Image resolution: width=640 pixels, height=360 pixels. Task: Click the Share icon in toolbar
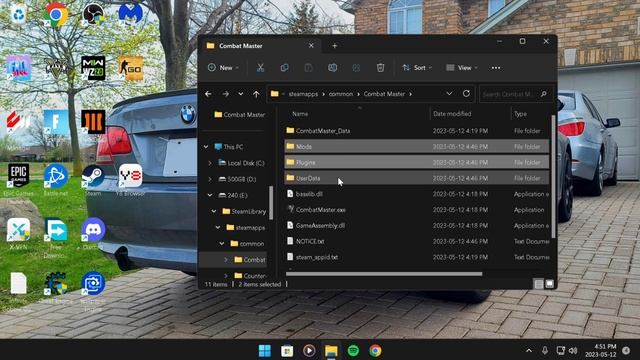point(356,68)
